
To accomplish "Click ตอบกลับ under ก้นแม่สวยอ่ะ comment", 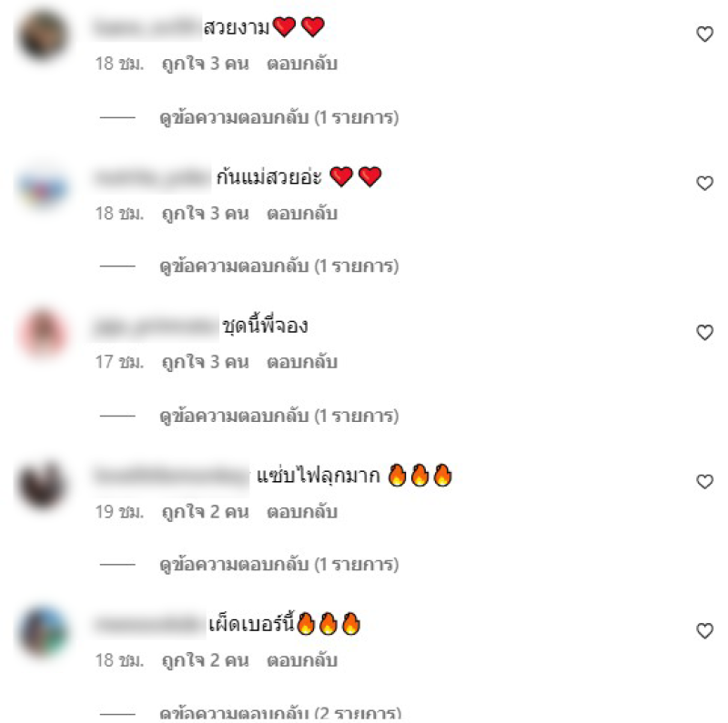I will (302, 214).
